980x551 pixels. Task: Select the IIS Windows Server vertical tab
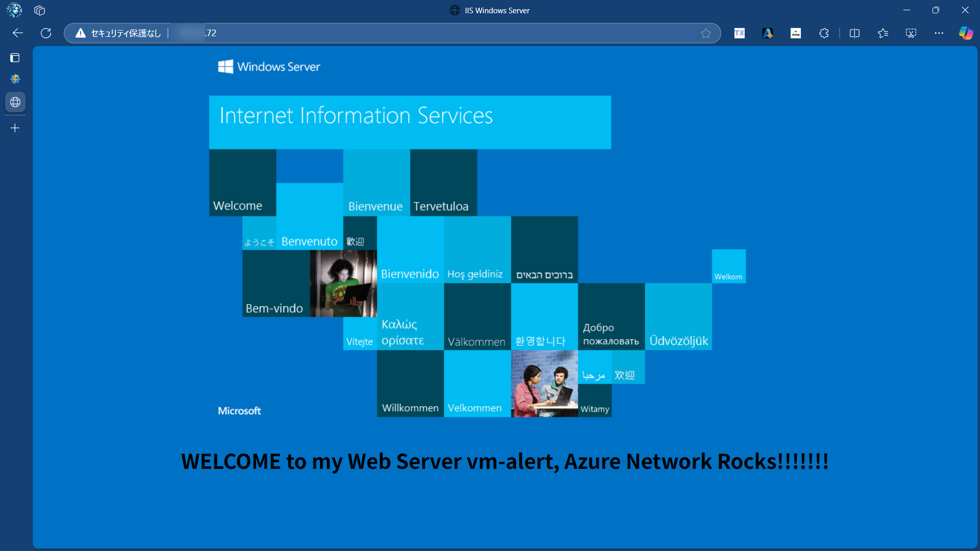(15, 102)
